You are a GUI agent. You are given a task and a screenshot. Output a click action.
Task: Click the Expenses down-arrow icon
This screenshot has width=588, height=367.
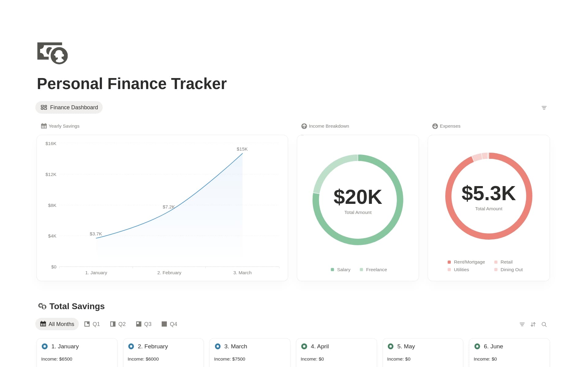point(435,126)
